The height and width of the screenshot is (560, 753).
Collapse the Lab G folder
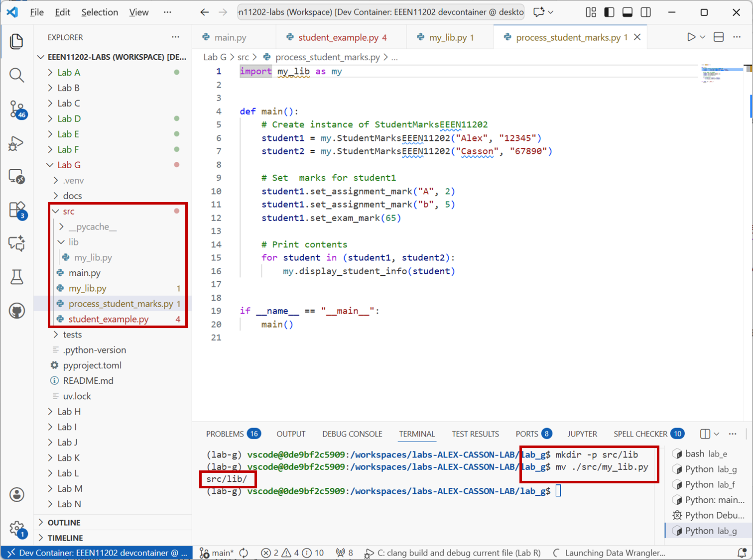tap(69, 165)
